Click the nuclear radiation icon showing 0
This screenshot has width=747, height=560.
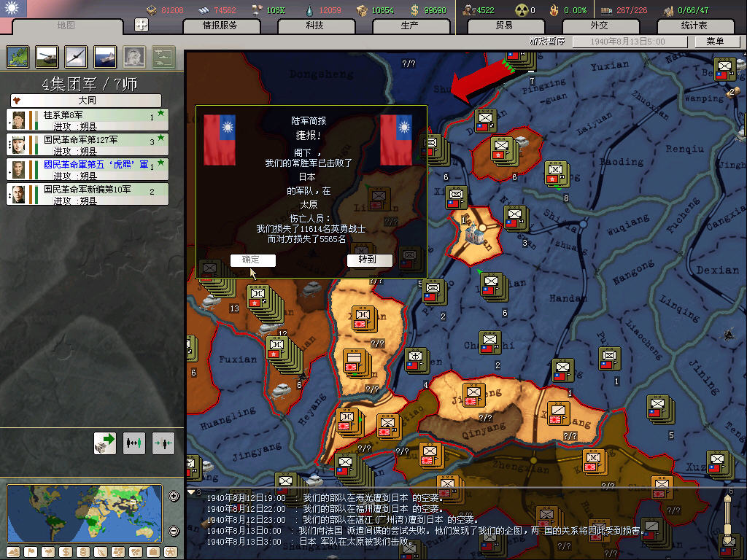[x=522, y=9]
